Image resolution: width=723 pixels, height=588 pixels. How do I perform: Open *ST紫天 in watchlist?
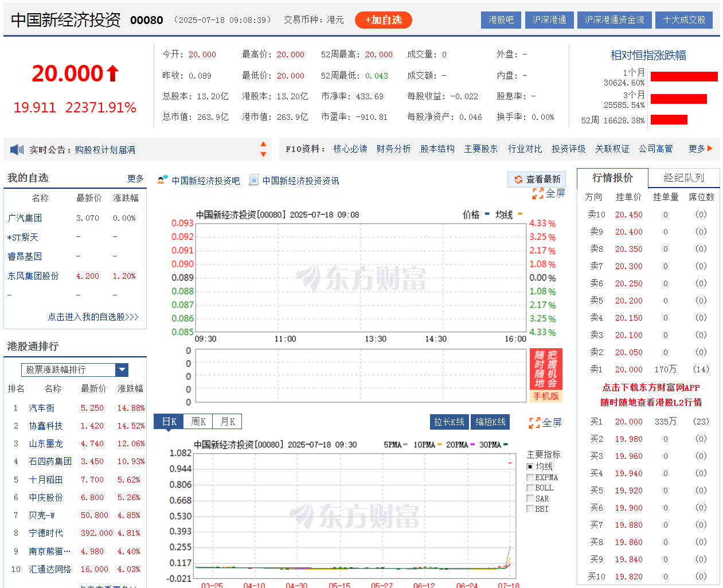point(23,237)
